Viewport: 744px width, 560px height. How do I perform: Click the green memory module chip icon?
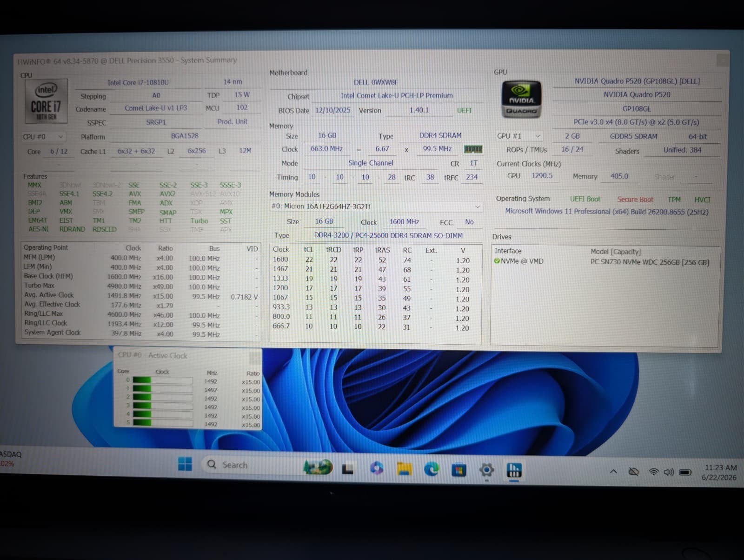[x=473, y=149]
